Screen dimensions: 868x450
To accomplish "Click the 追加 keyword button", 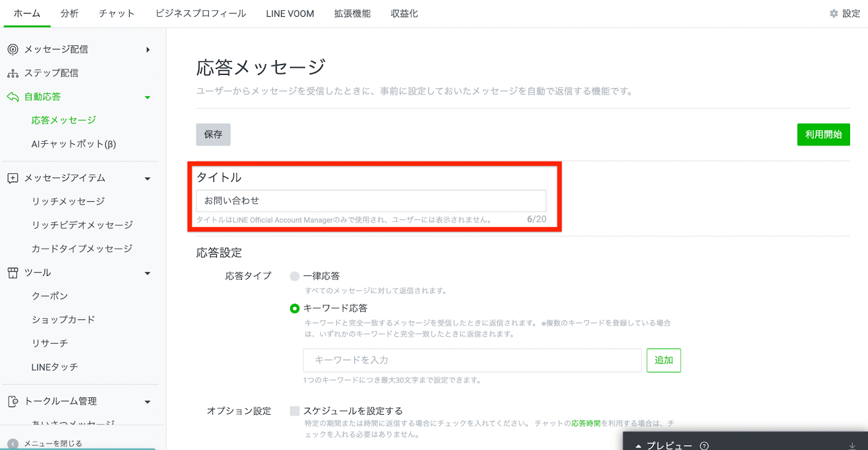I will (x=663, y=361).
